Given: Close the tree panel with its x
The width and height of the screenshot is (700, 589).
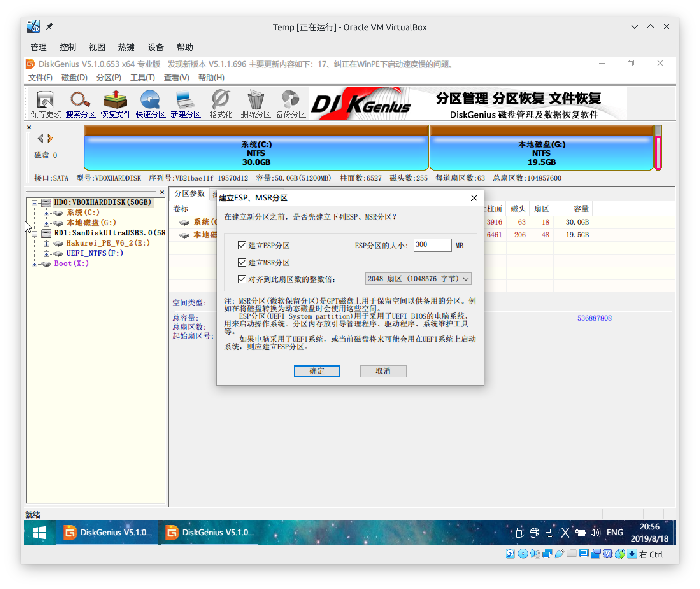Looking at the screenshot, I should [x=162, y=192].
